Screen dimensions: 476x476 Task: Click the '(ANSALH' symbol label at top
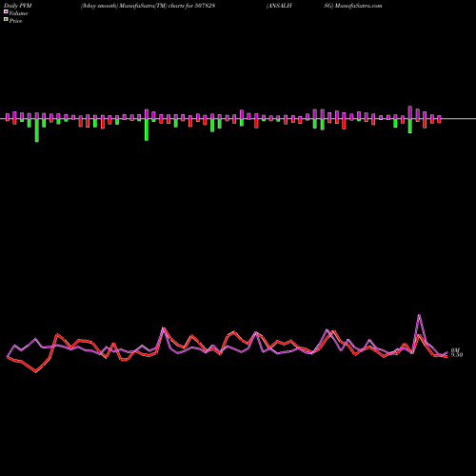point(279,6)
